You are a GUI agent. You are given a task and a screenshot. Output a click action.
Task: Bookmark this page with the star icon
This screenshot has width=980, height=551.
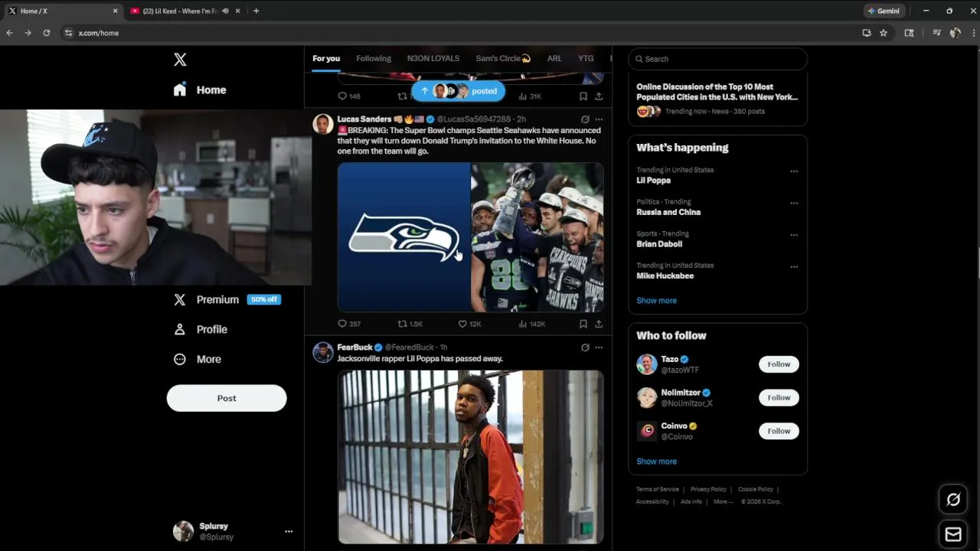pyautogui.click(x=884, y=33)
